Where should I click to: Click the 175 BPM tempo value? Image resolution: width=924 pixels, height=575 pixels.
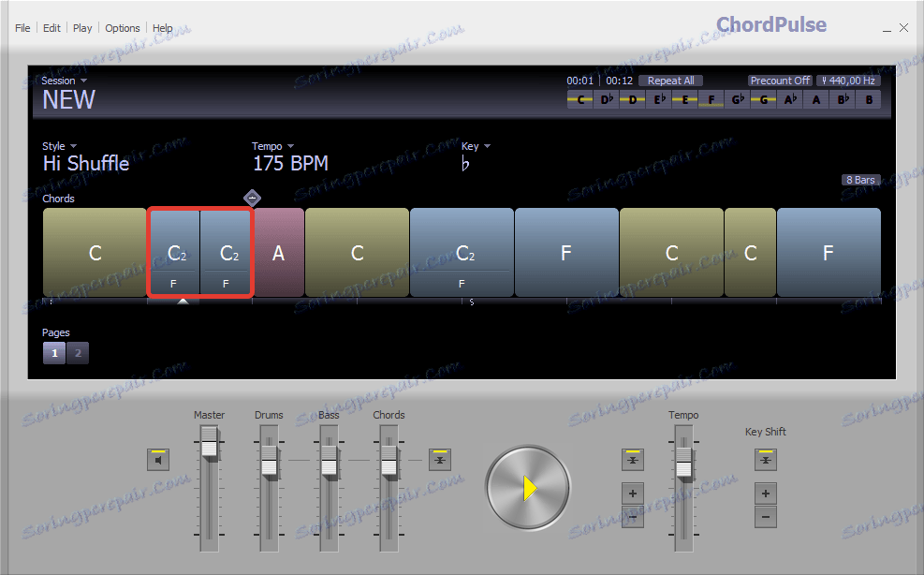click(290, 163)
